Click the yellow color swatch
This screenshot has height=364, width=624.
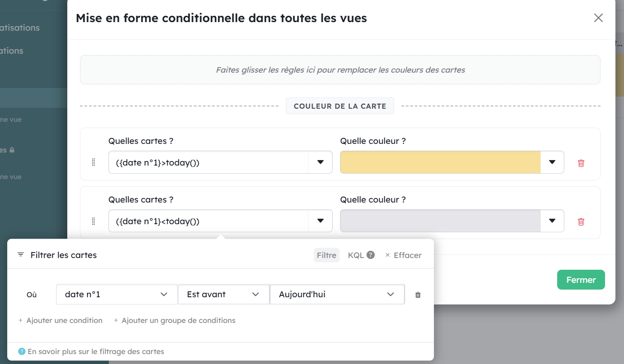pos(440,162)
